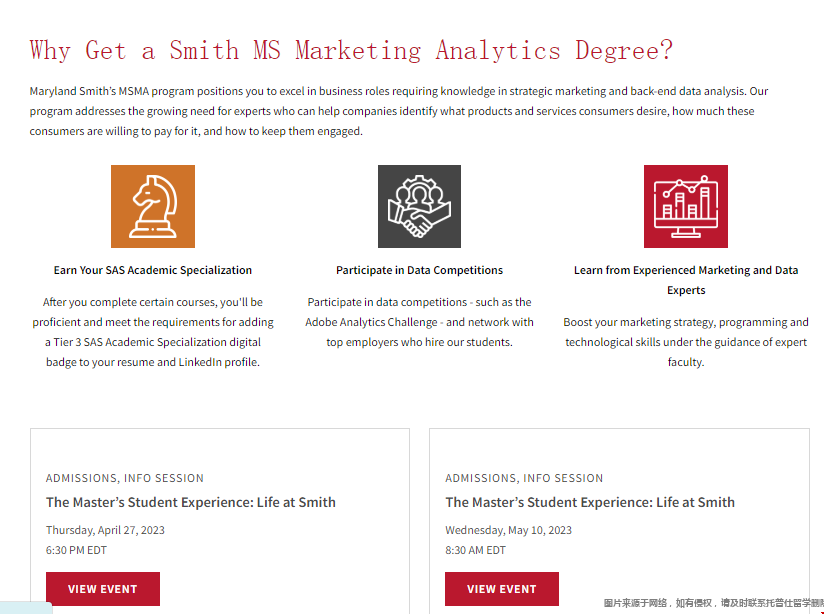Click the Tier 3 SAS badge description text
This screenshot has width=824, height=614.
[153, 332]
